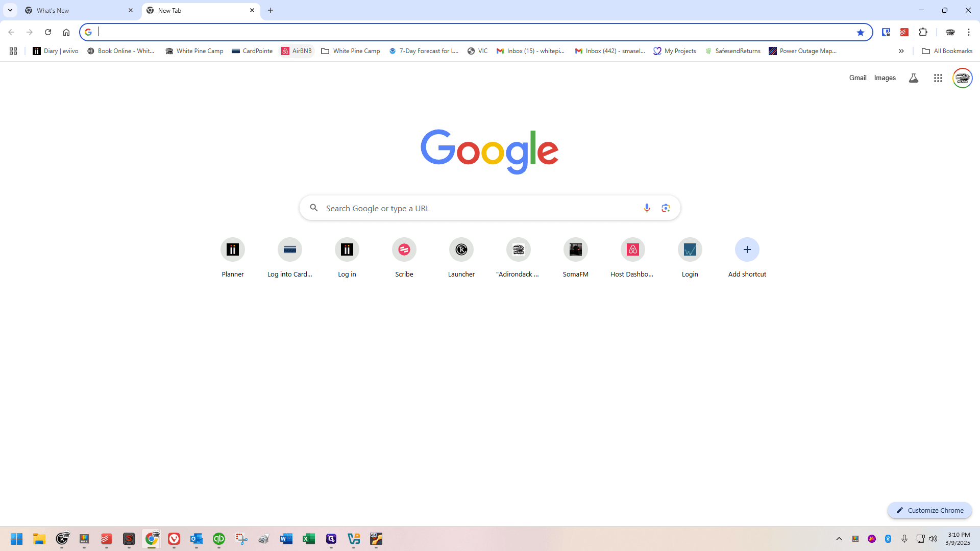980x551 pixels.
Task: Open Vivaldi browser from the taskbar
Action: (174, 539)
